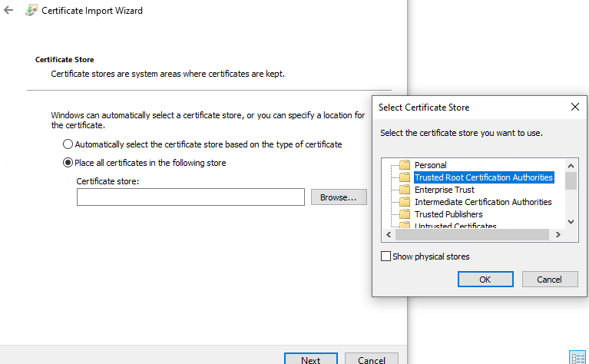
Task: Click the horizontal scroll left arrow
Action: click(389, 235)
